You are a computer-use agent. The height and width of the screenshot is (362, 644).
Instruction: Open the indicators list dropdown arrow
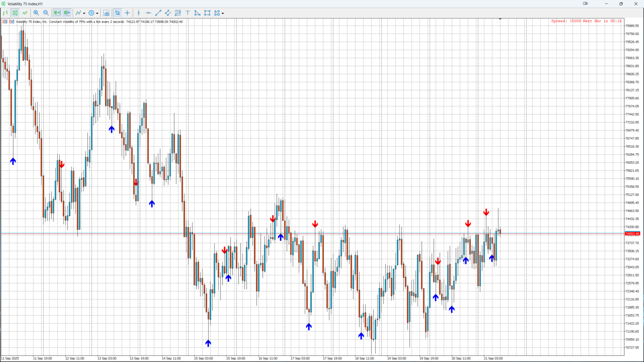coord(84,13)
